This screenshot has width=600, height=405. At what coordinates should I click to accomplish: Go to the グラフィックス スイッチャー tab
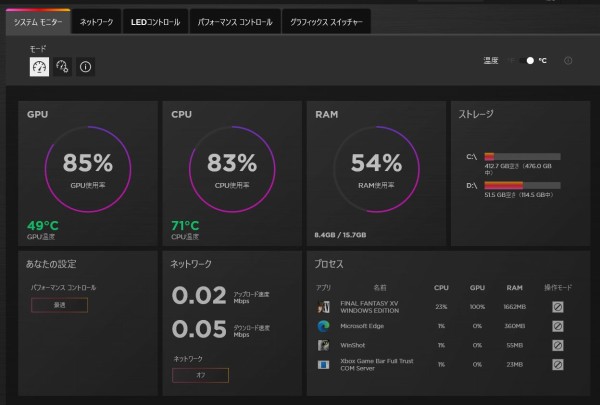tap(326, 22)
